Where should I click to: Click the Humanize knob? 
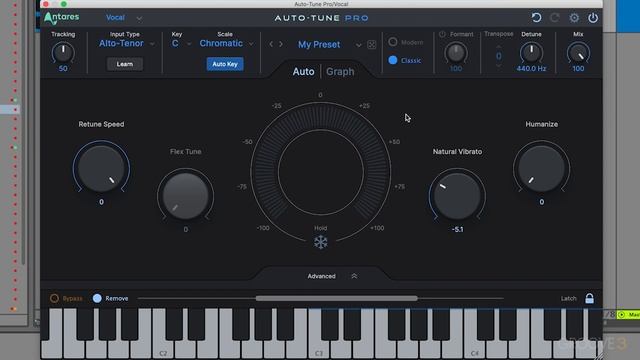tap(541, 168)
